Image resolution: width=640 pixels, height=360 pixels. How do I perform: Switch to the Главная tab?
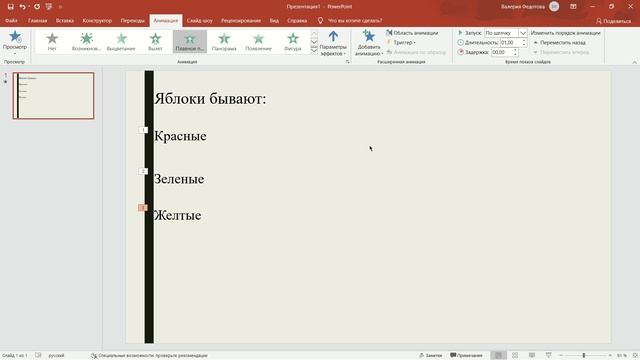coord(38,20)
